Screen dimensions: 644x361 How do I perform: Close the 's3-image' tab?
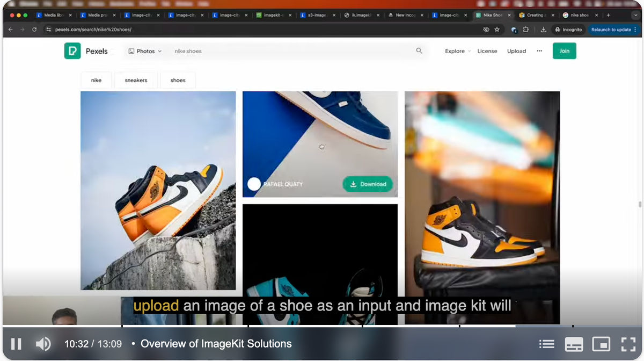click(x=334, y=15)
